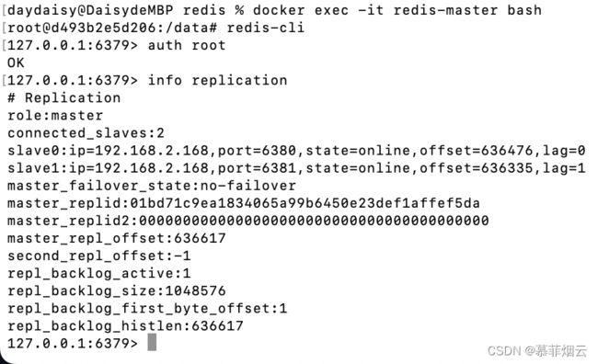Click the OK response line
This screenshot has height=364, width=598.
coord(16,63)
